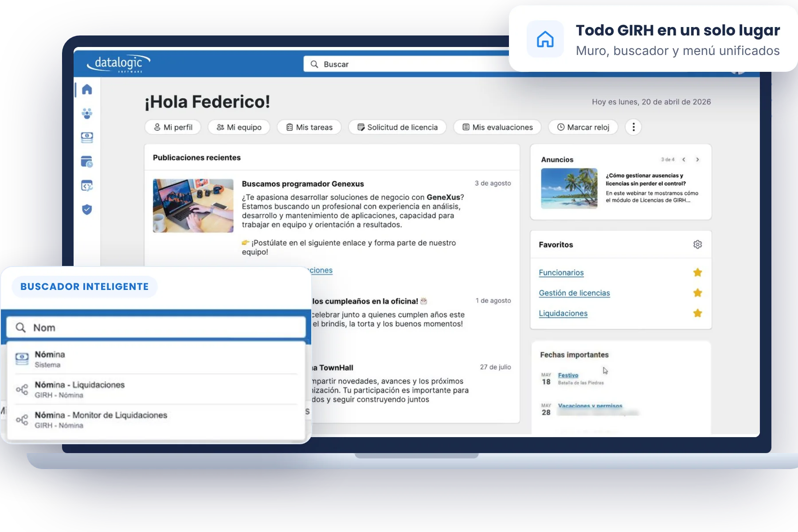Open the team people sidebar icon
Screen dimensions: 798x532
(87, 113)
